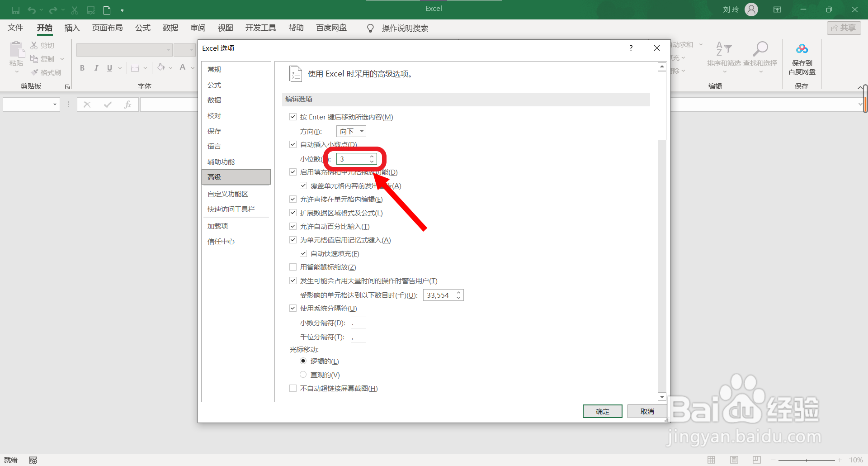Click inside the 小位数 value field
This screenshot has height=466, width=868.
(x=353, y=159)
